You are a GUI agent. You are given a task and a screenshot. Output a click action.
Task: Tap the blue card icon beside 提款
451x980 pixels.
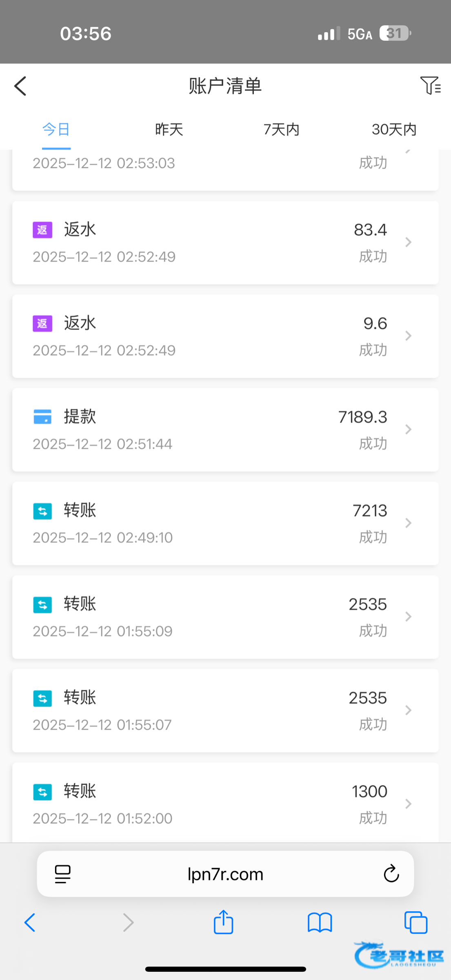(42, 417)
